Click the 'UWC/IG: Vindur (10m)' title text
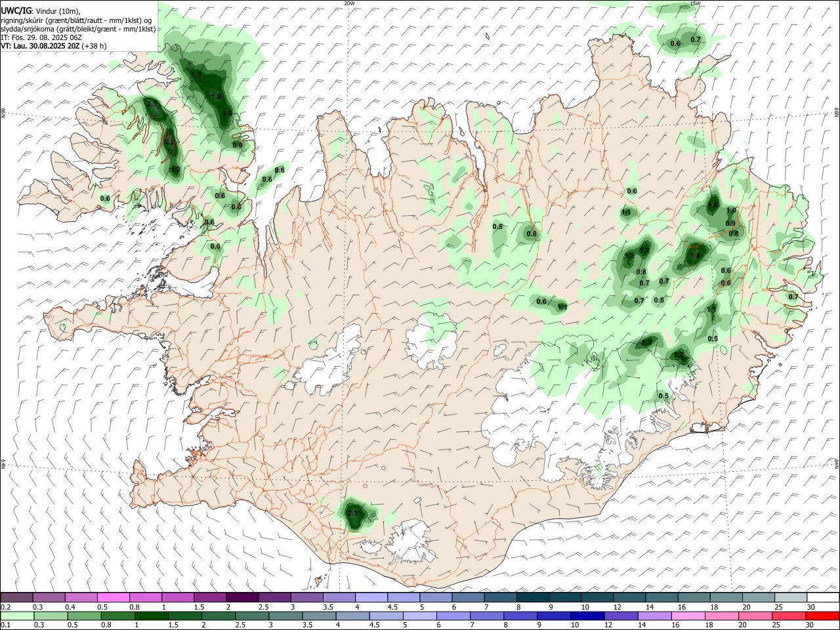Viewport: 840px width, 630px height. click(40, 10)
